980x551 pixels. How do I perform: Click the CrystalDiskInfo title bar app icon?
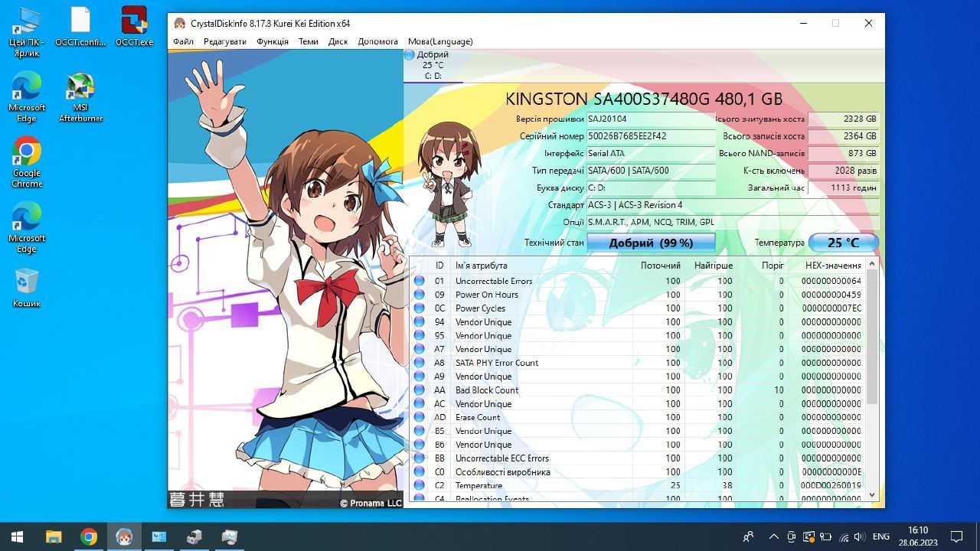click(179, 23)
